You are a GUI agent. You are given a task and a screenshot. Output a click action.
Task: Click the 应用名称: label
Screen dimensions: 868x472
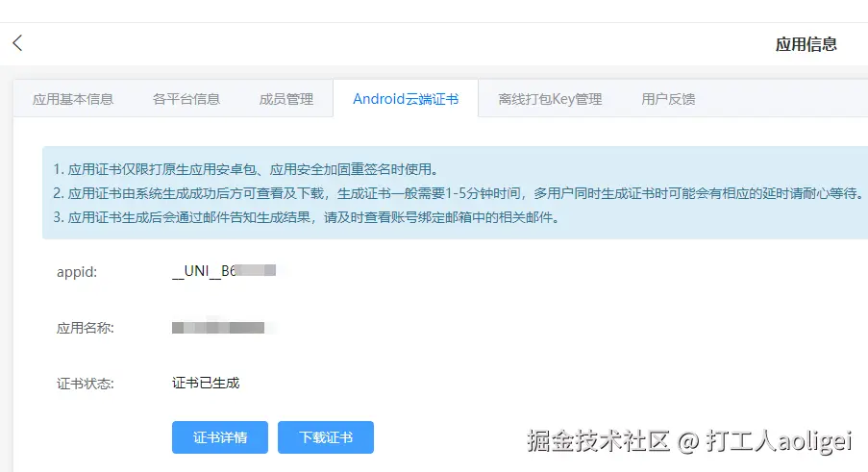[86, 328]
